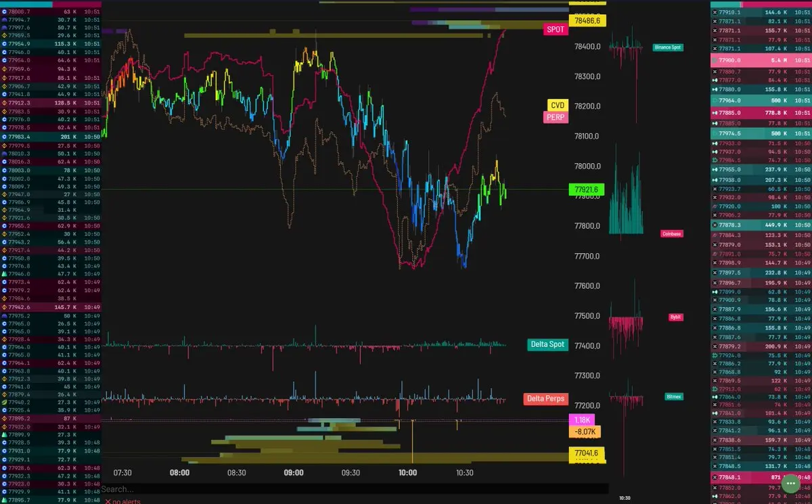This screenshot has width=812, height=504.
Task: Click the red X icon beside no alerts
Action: [108, 501]
